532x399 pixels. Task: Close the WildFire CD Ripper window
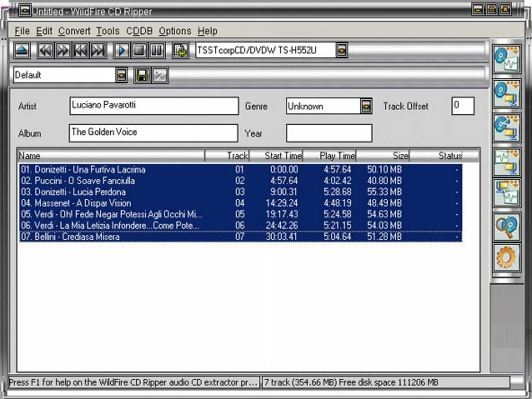[506, 9]
